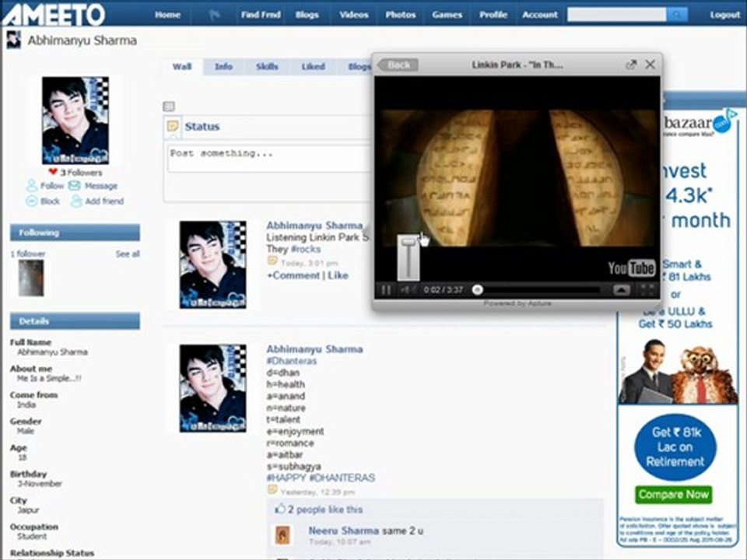Click note icon beside Yesterday 12:39 pm timestamp
747x560 pixels.
click(272, 489)
